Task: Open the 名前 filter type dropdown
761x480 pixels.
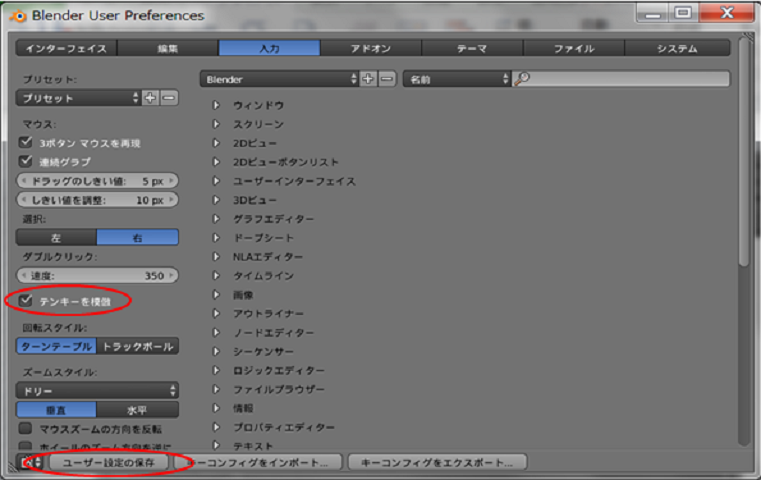Action: pyautogui.click(x=456, y=78)
